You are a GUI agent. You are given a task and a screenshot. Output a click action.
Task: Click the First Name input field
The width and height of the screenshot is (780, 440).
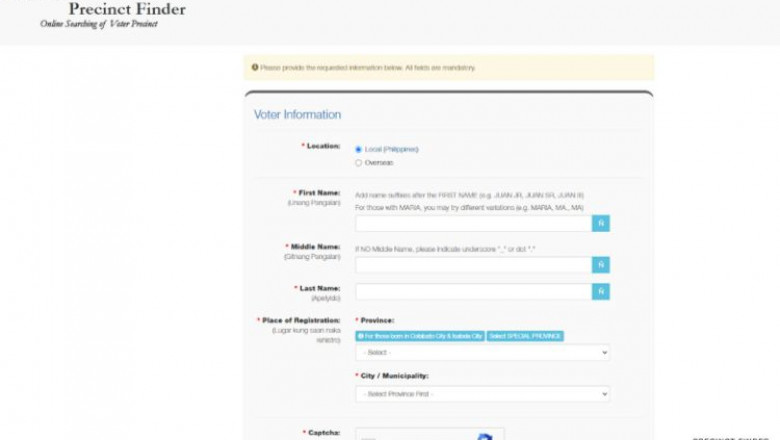(474, 224)
